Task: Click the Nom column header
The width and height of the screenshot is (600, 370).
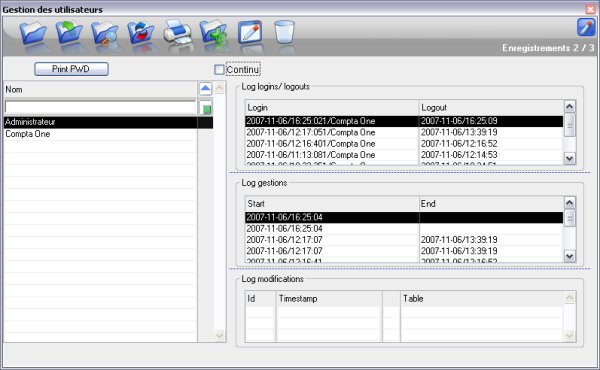Action: [100, 90]
